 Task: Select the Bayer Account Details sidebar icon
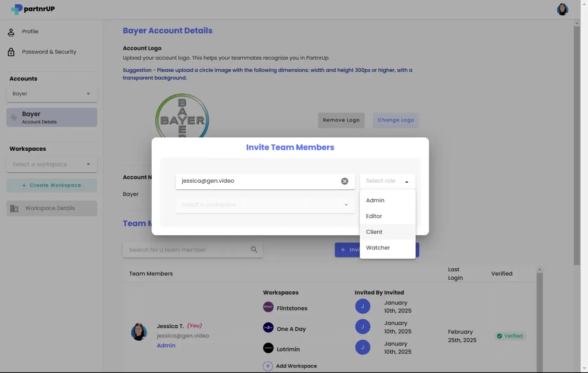point(13,117)
